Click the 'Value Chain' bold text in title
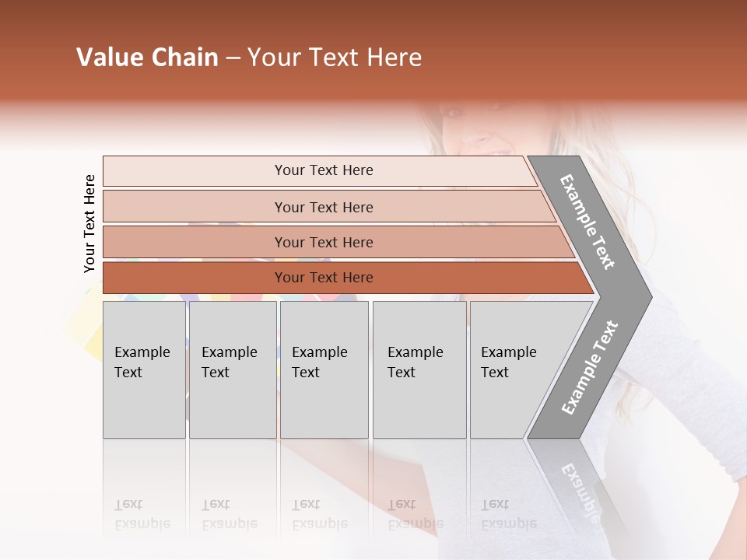747x560 pixels. (147, 57)
